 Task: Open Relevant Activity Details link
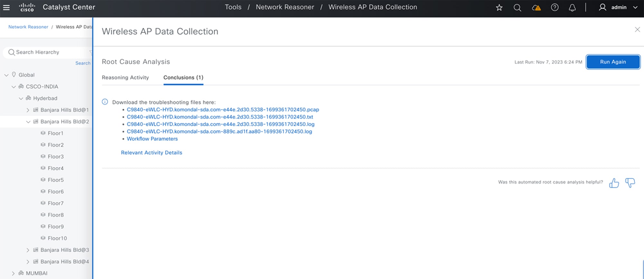152,153
